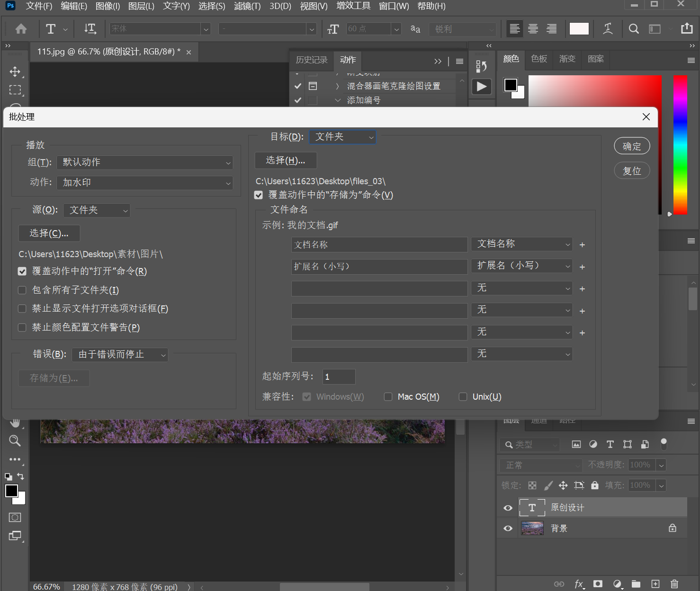Check the Mac OS compatibility box

coord(388,397)
